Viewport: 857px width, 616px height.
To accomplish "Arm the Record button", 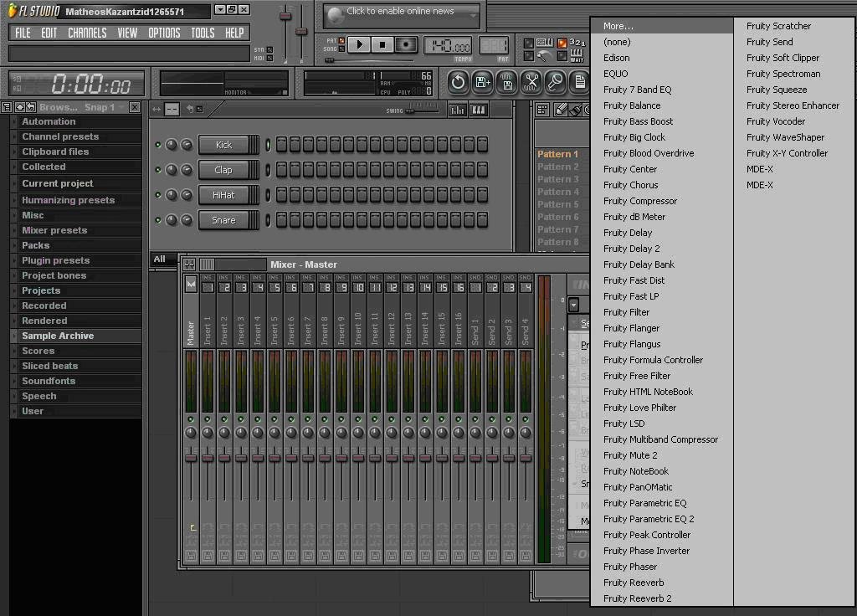I will click(x=406, y=45).
